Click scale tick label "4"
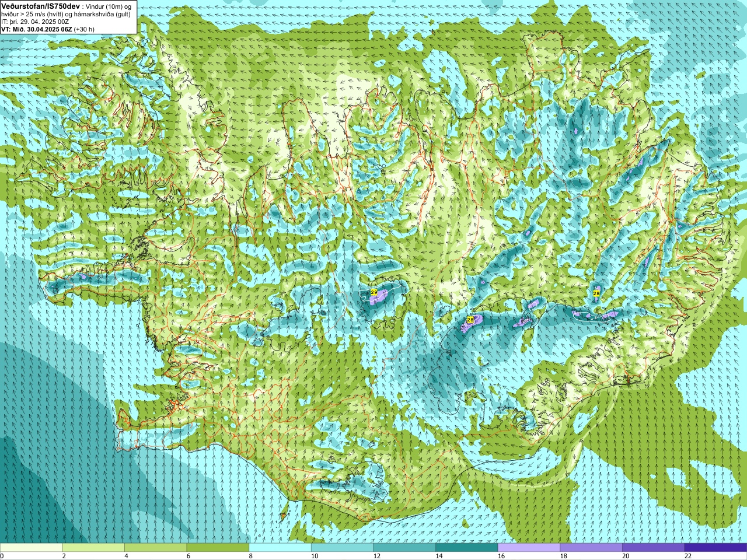Image resolution: width=747 pixels, height=560 pixels. click(126, 556)
